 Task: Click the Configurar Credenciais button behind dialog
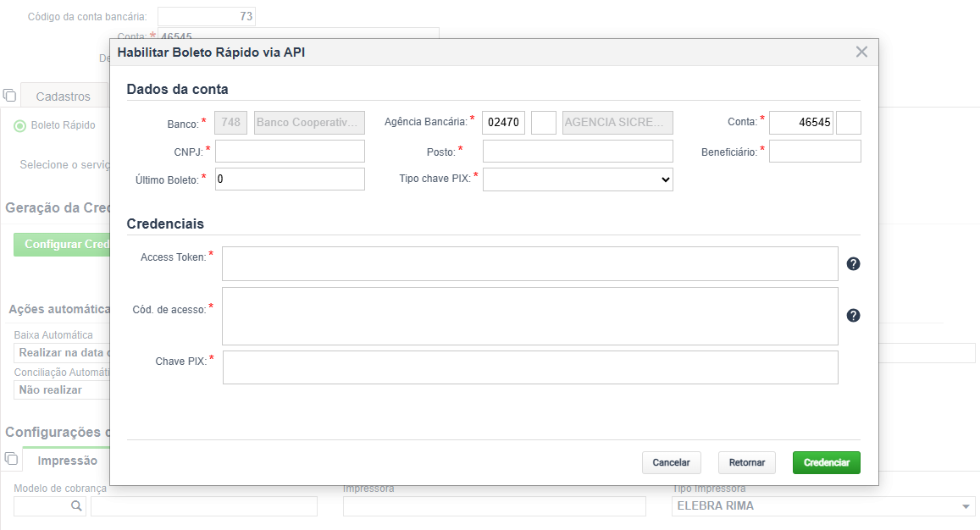coord(62,245)
